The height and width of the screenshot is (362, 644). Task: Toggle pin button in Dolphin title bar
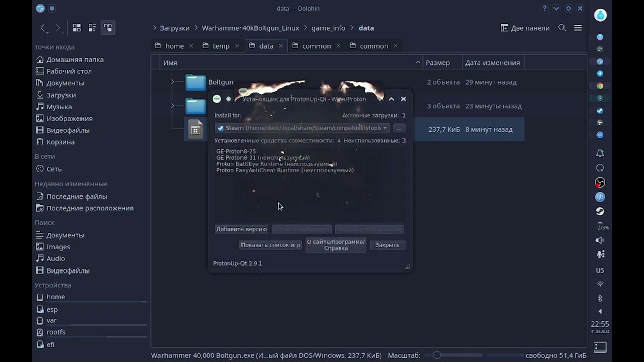coord(52,8)
